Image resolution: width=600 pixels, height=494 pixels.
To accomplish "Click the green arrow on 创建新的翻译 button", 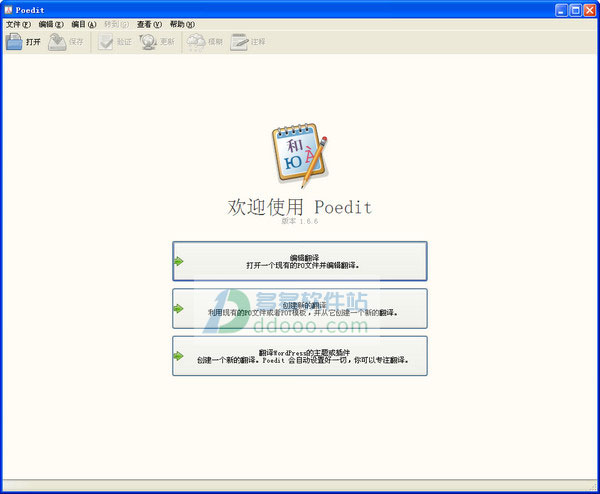I will (x=178, y=309).
